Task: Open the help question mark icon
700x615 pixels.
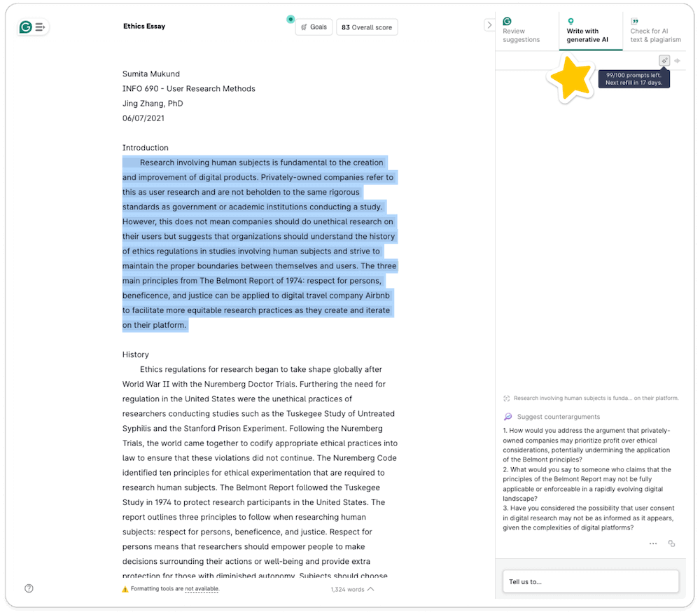Action: tap(29, 588)
